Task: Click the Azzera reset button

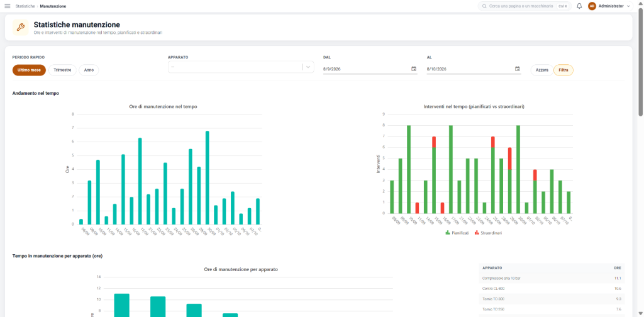Action: pos(541,70)
